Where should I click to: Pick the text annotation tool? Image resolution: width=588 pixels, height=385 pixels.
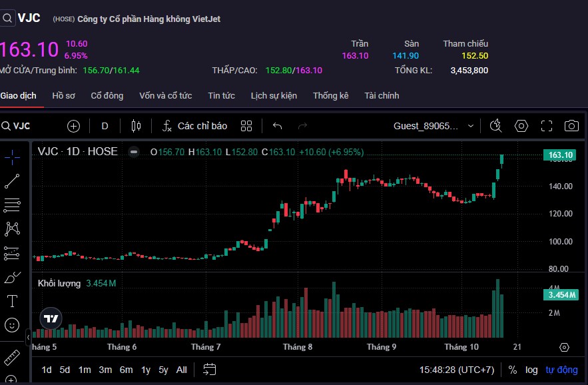(12, 301)
